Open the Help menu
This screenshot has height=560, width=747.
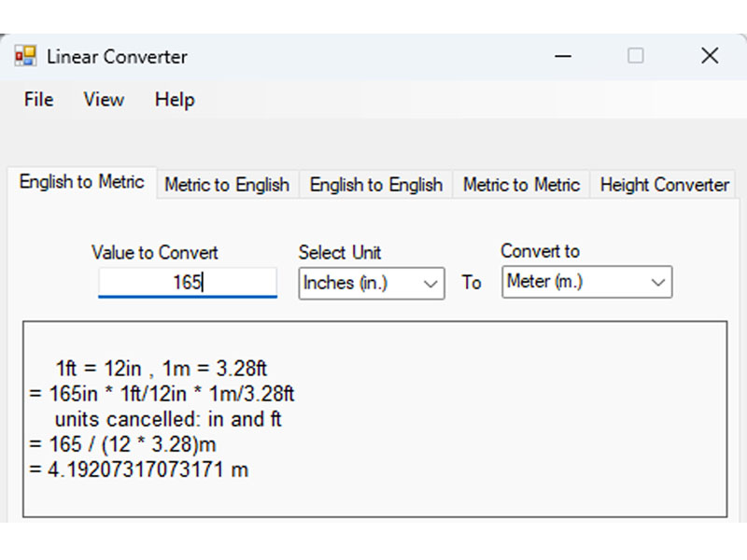point(175,100)
